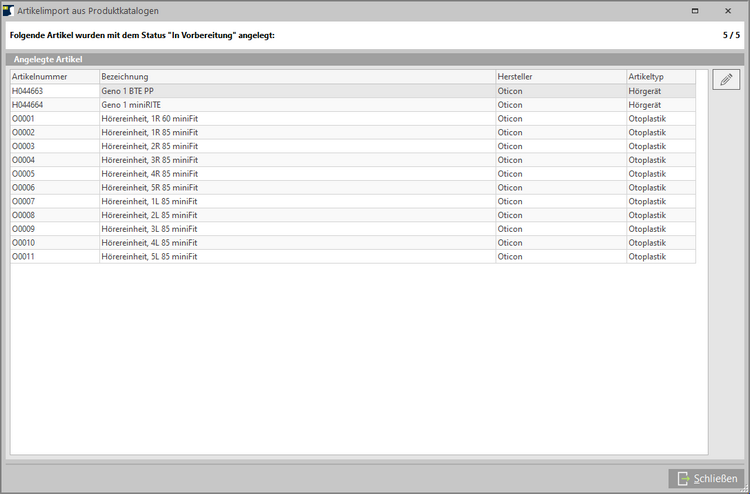Click Otoplastik type in O0001 row
750x494 pixels.
(x=647, y=119)
